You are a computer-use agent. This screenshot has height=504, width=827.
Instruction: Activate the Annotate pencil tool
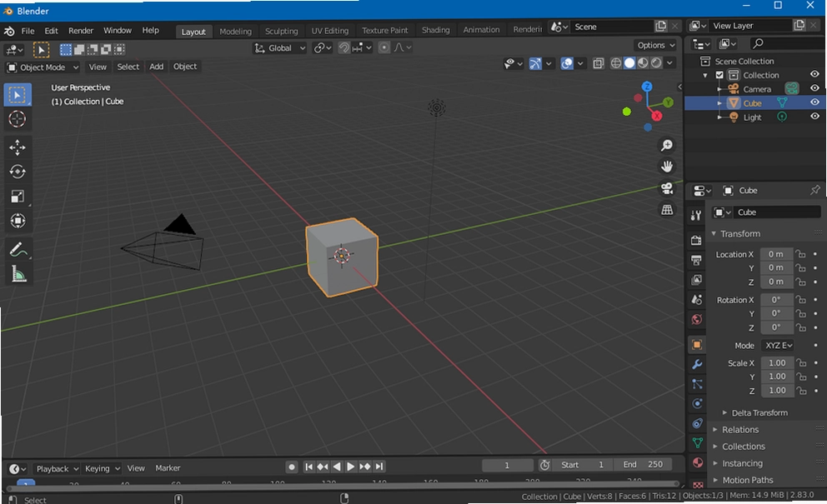tap(18, 249)
